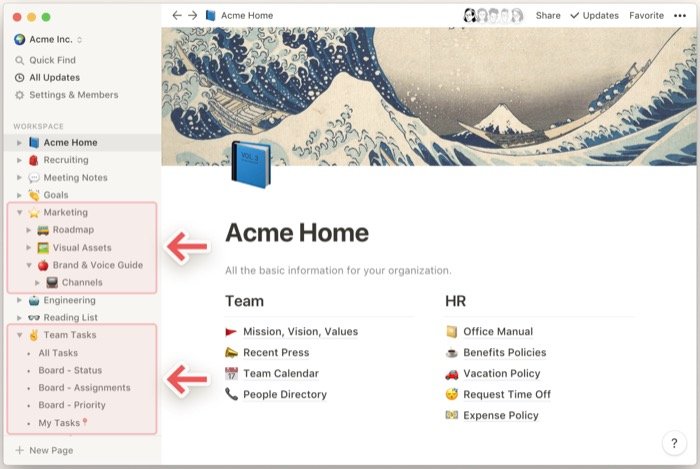Viewport: 700px width, 469px height.
Task: Click the forward navigation arrow
Action: [x=193, y=16]
